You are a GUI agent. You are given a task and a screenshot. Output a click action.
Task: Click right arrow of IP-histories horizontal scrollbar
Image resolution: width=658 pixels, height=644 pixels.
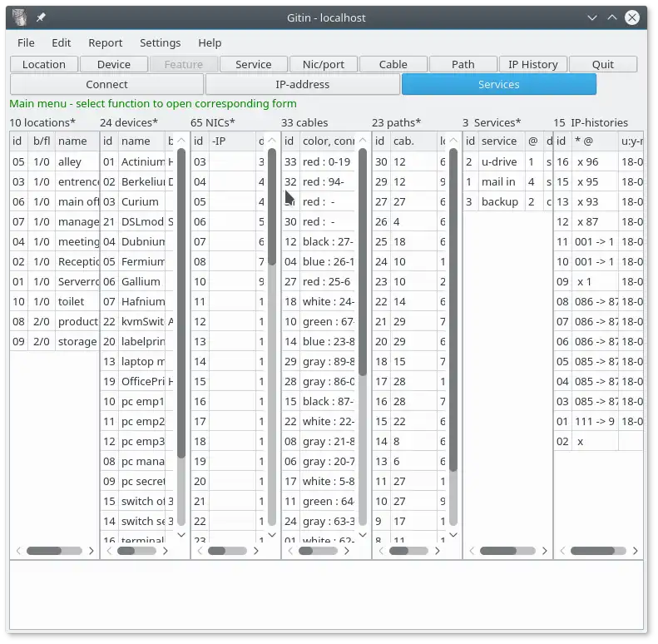tap(636, 551)
